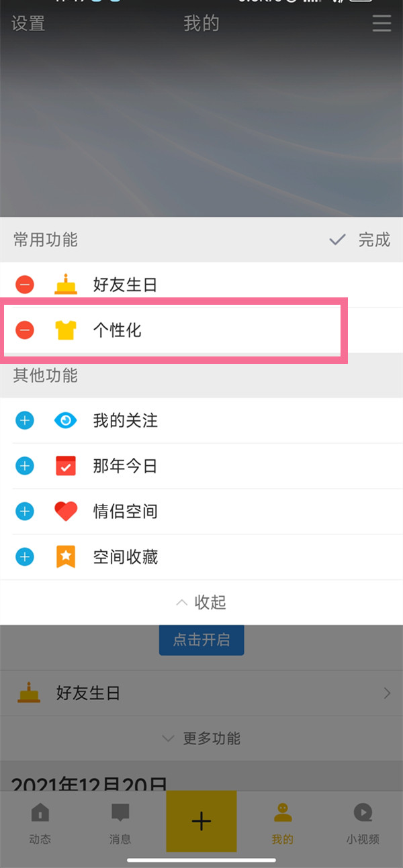The width and height of the screenshot is (403, 868).
Task: Tap the red heart 情侣空间 icon
Action: coord(66,512)
